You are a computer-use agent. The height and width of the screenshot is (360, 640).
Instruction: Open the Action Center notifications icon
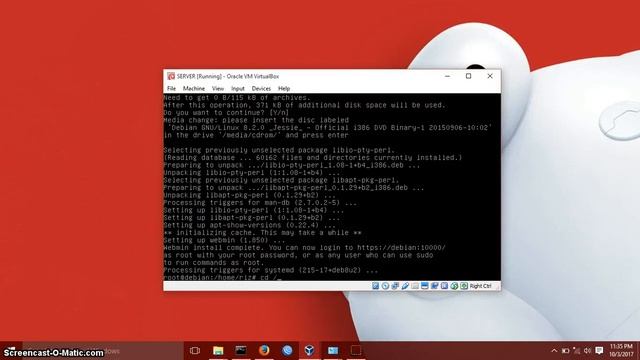tap(599, 351)
